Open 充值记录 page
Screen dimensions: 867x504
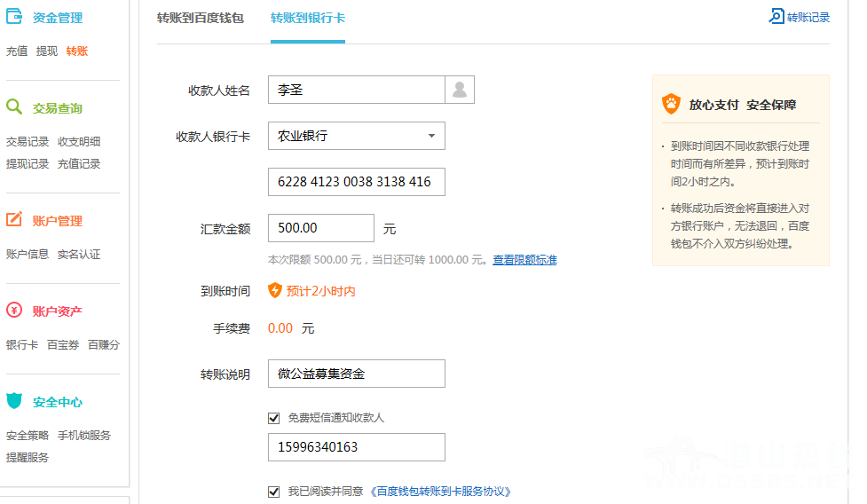[x=79, y=164]
